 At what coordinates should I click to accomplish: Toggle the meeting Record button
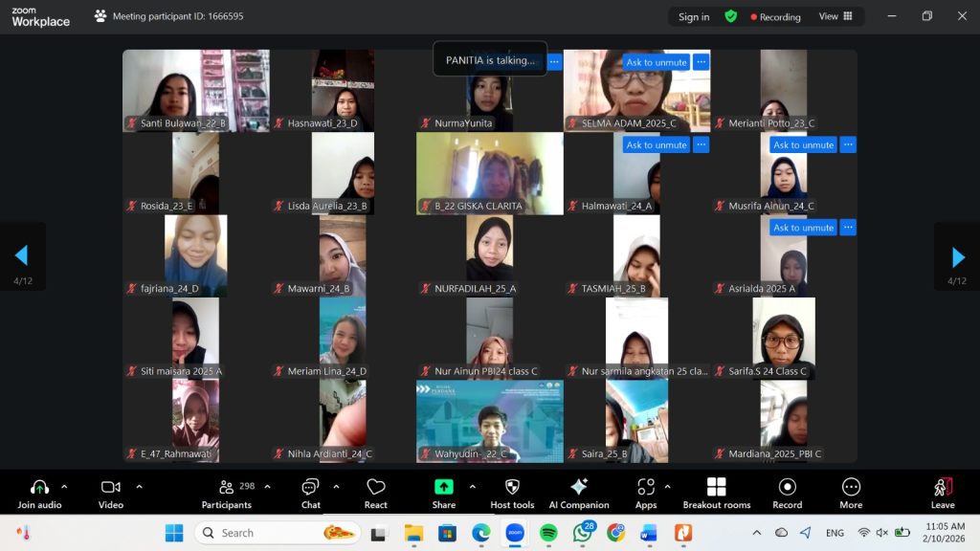click(x=787, y=493)
